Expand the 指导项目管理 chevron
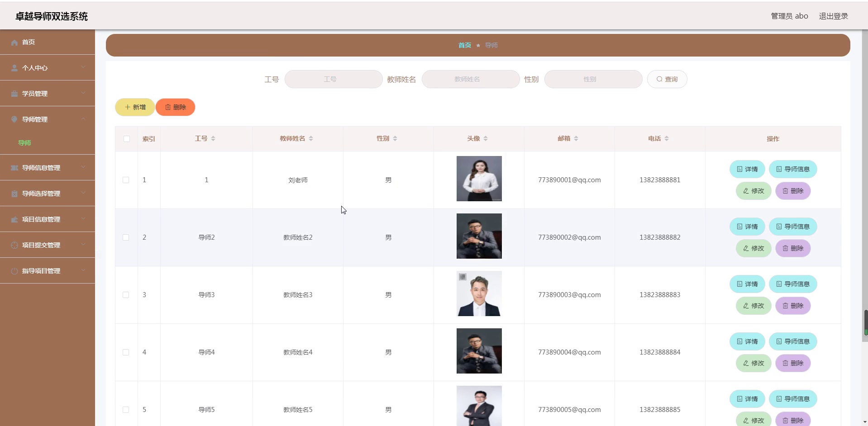Image resolution: width=868 pixels, height=426 pixels. point(83,270)
